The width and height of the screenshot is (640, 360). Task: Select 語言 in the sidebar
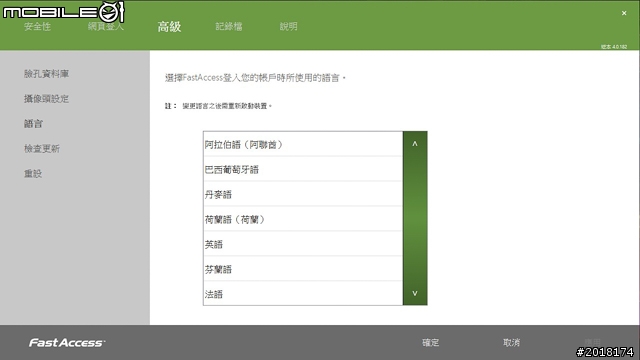pyautogui.click(x=33, y=124)
